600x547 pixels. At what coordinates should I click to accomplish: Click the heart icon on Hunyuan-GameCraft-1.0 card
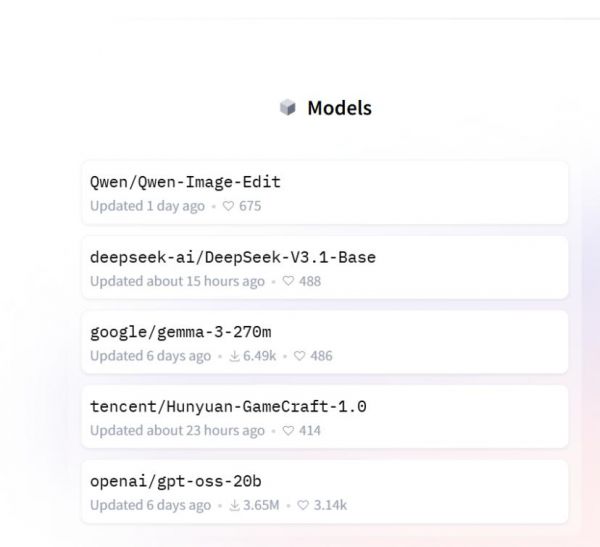tap(288, 431)
